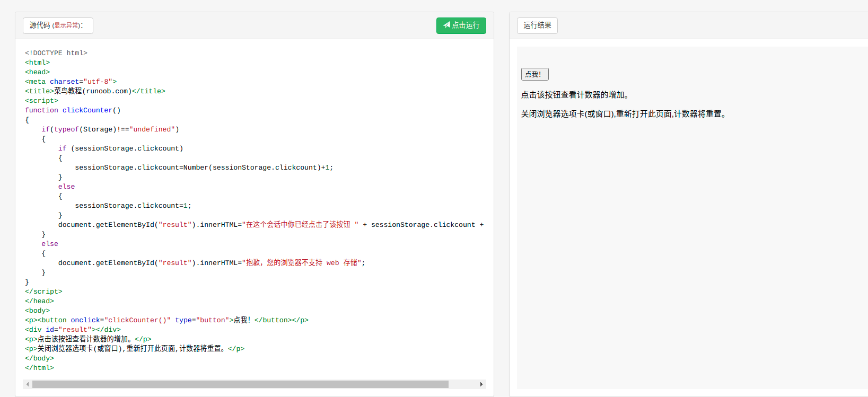This screenshot has height=397, width=868.
Task: Click the right arrow of the code scrollbar
Action: (481, 384)
